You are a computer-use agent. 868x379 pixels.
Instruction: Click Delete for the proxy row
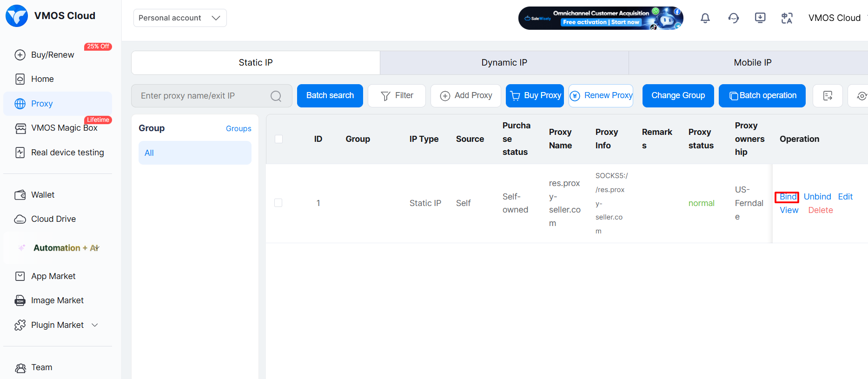[821, 210]
